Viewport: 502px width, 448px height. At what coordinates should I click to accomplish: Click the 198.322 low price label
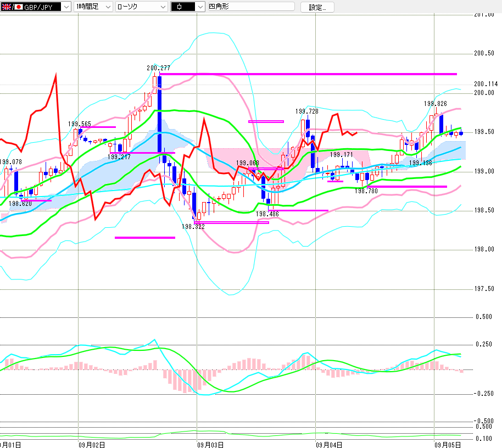(193, 227)
